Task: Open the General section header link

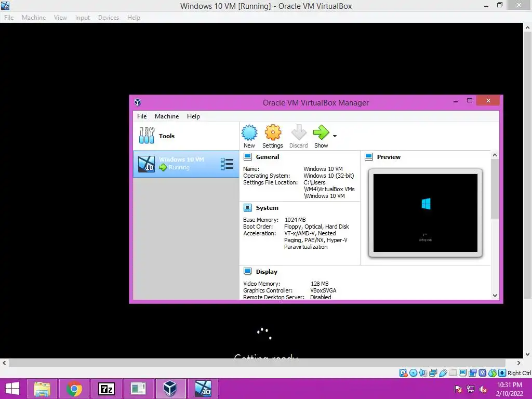Action: (268, 157)
